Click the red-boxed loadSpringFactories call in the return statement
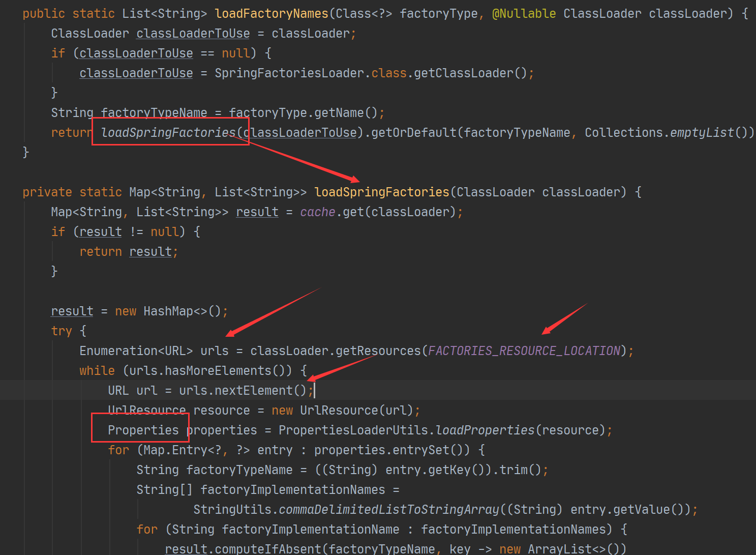The width and height of the screenshot is (756, 555). click(168, 133)
